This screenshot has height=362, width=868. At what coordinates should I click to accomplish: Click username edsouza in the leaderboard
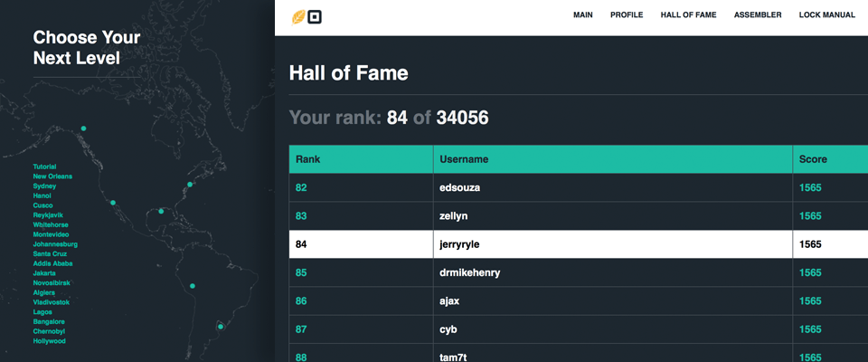click(x=461, y=187)
